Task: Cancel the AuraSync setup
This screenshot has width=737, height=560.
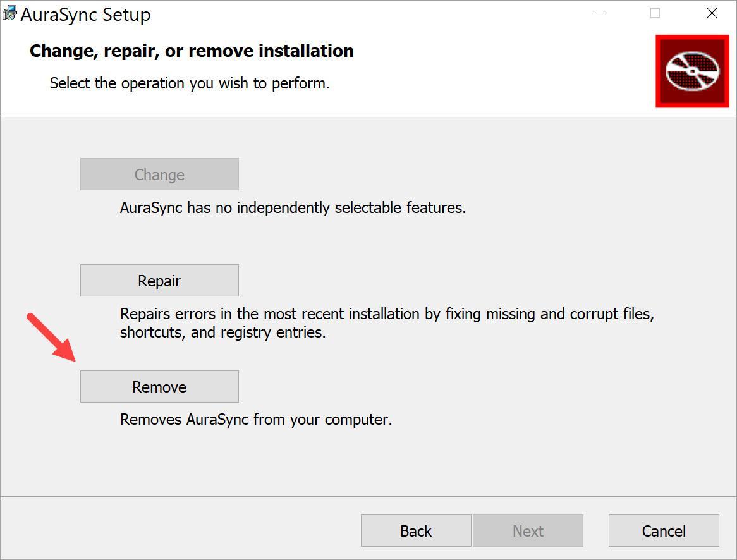Action: pos(664,530)
